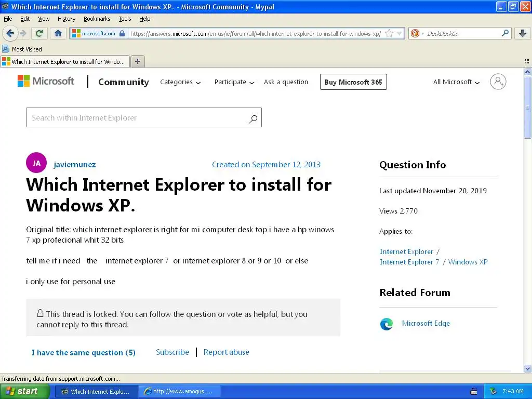Viewport: 532px width, 399px height.
Task: Click the Microsoft Edge logo icon
Action: (x=387, y=324)
